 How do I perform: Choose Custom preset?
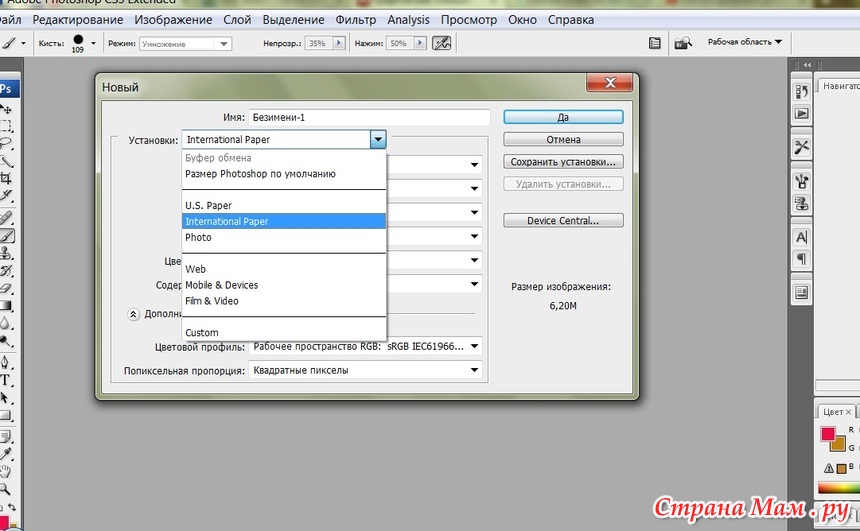click(x=284, y=333)
